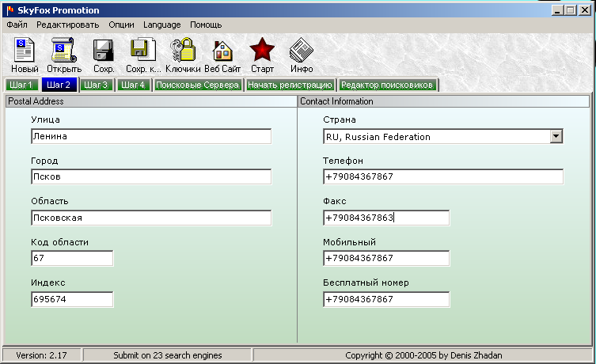Image resolution: width=596 pixels, height=364 pixels.
Task: Expand the Страна country dropdown arrow
Action: (556, 136)
